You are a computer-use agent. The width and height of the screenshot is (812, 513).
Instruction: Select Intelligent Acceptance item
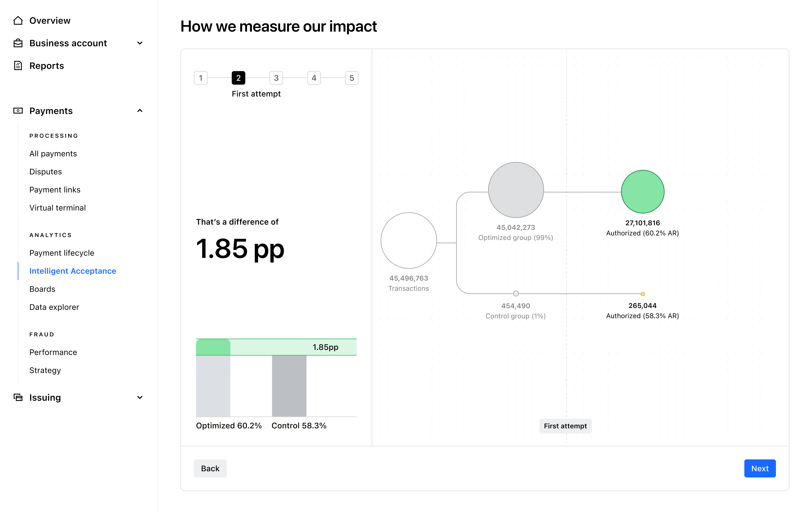pos(73,271)
